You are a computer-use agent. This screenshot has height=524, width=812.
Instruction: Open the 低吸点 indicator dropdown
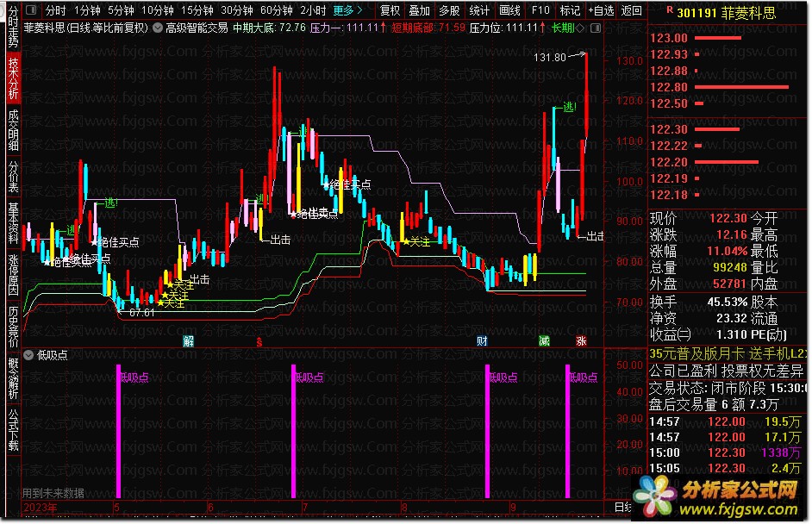(x=28, y=355)
